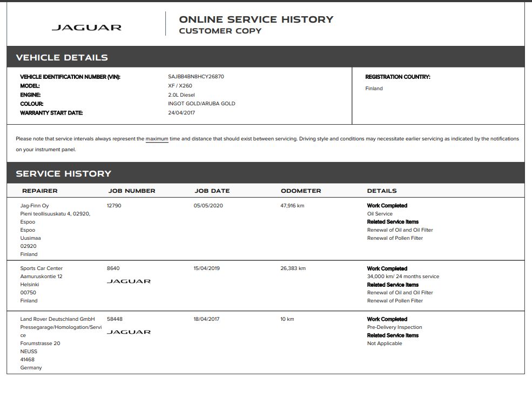
Task: Click the Online Service History title
Action: [x=256, y=19]
